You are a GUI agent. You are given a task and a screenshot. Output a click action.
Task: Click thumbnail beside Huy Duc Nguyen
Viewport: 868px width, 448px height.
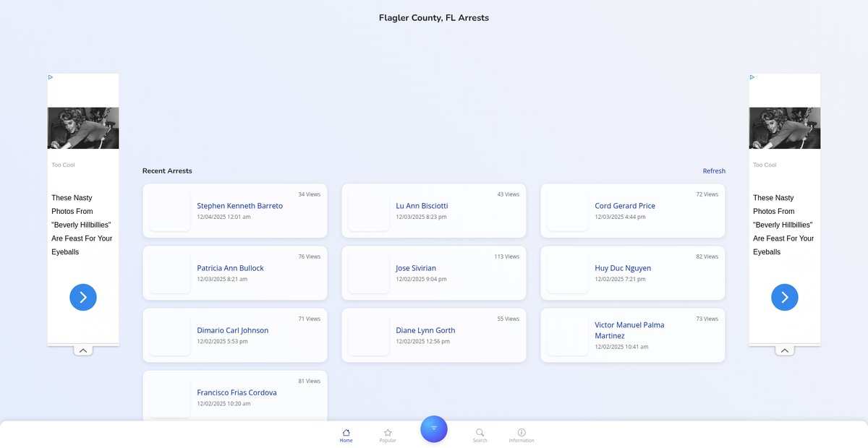click(568, 273)
